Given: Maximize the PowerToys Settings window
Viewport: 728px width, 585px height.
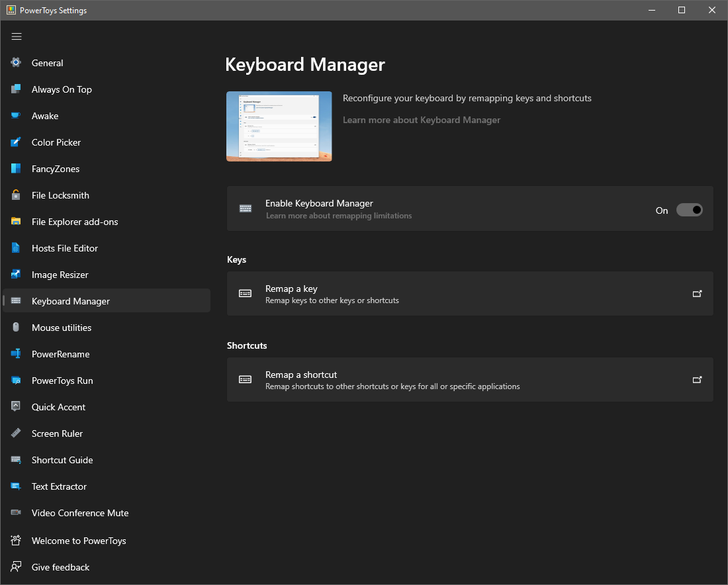Looking at the screenshot, I should tap(682, 10).
